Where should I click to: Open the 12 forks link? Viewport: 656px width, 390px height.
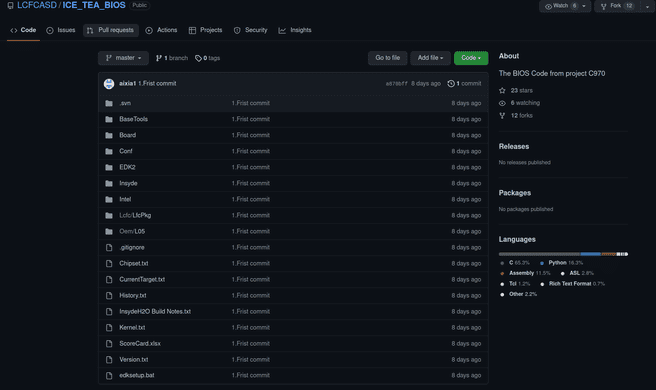[516, 115]
